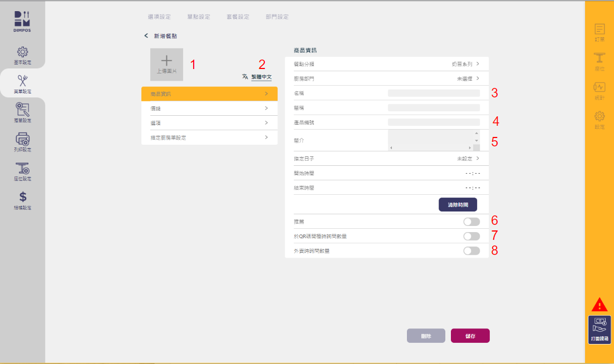
Task: Select the 菜單設定 fork-and-knife icon
Action: [22, 81]
